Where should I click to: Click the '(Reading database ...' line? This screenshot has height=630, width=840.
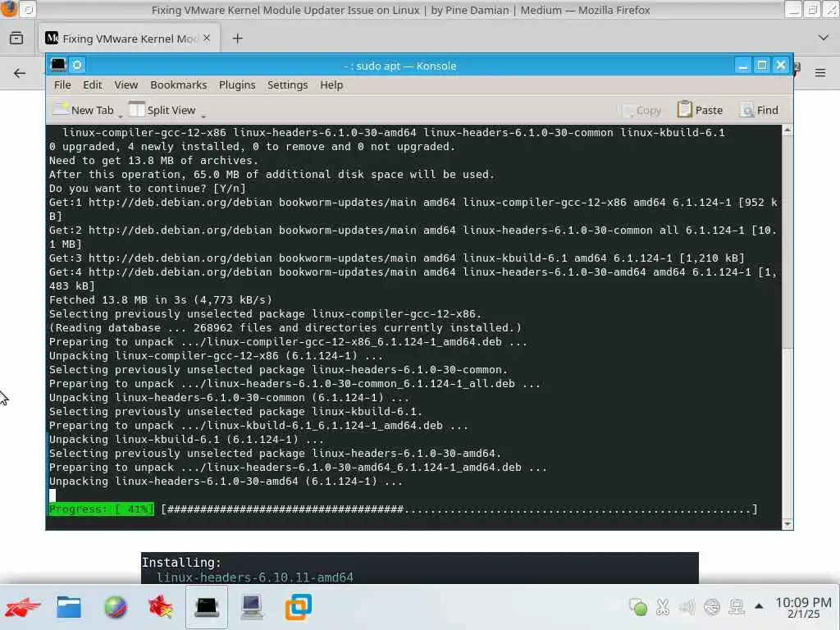point(285,327)
